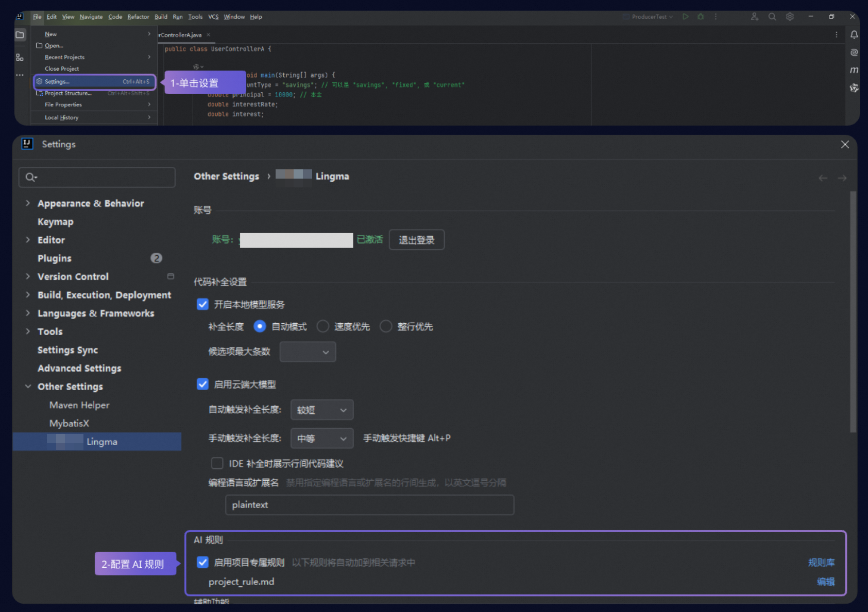
Task: Click the project-level marker beside Version Control
Action: coord(171,276)
